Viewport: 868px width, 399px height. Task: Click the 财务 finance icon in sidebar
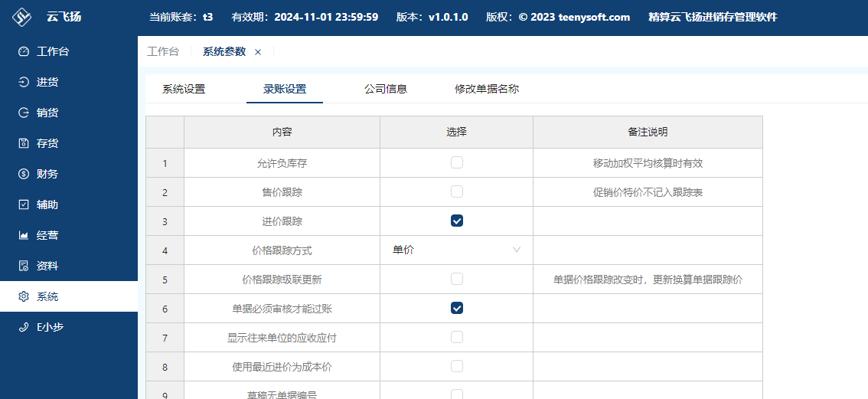pos(23,174)
